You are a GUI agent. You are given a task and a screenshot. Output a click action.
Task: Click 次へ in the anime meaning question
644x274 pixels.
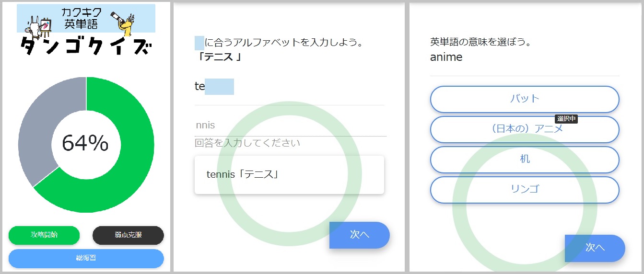595,248
